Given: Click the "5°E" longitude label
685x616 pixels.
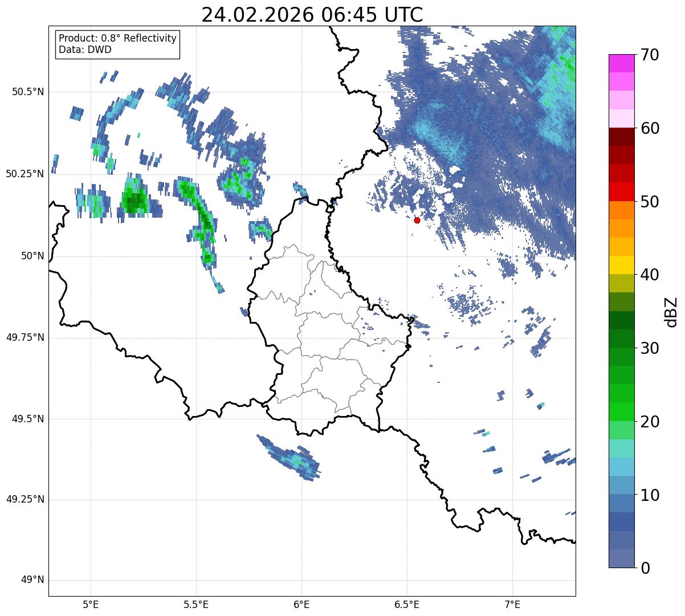Looking at the screenshot, I should [91, 605].
